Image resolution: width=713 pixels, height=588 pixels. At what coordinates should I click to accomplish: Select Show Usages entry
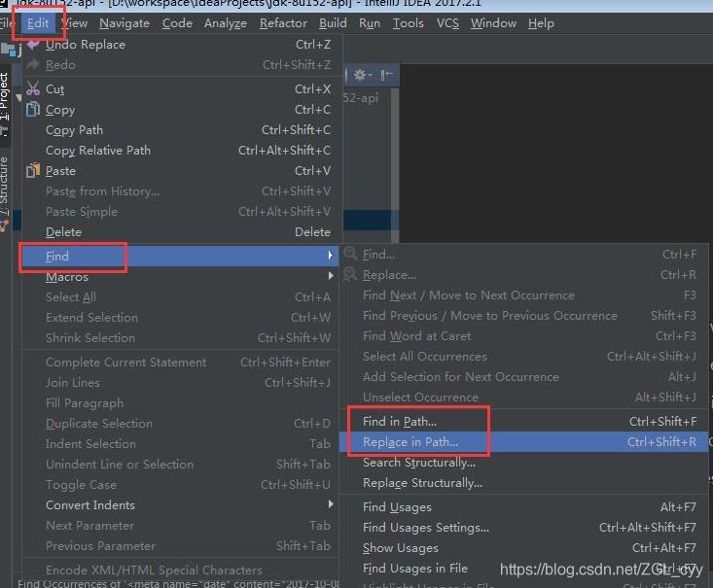[524, 548]
